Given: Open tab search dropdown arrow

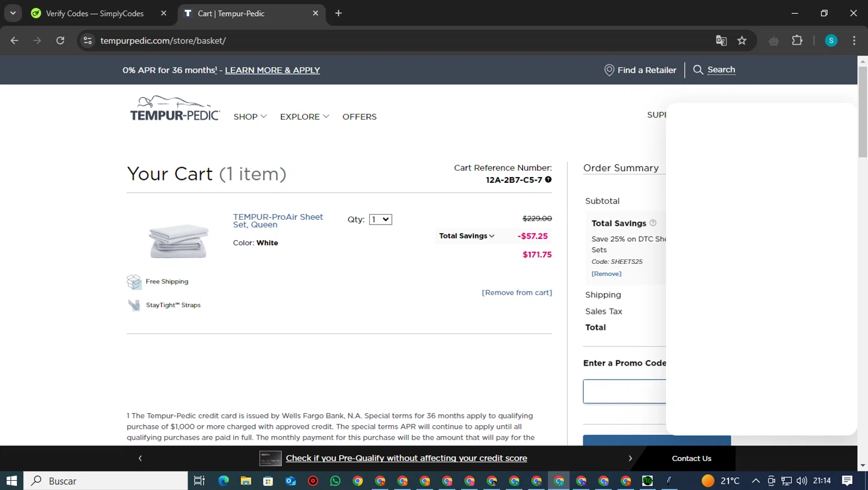Looking at the screenshot, I should pos(13,13).
